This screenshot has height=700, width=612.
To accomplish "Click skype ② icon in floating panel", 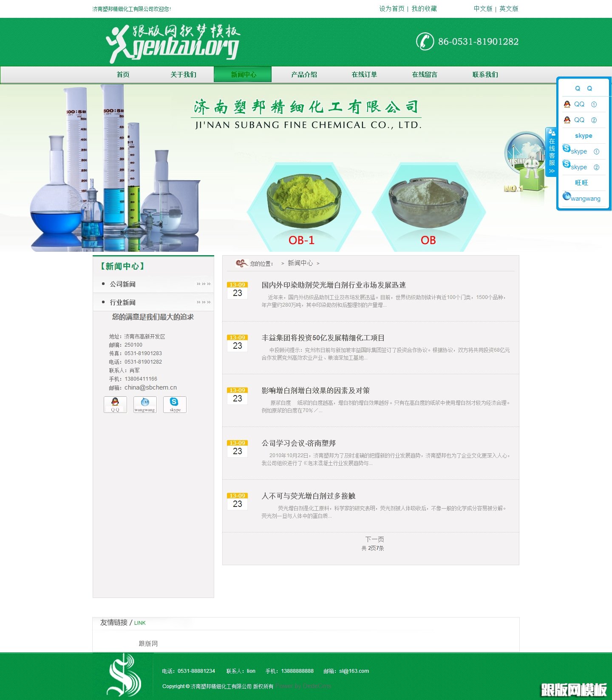I will [567, 164].
